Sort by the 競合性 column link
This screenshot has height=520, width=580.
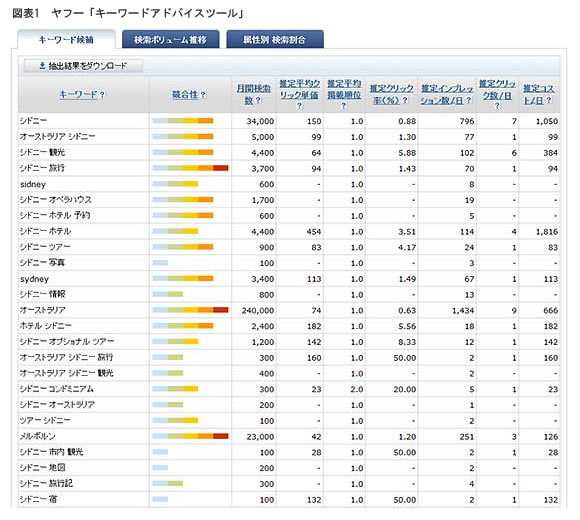pos(185,95)
